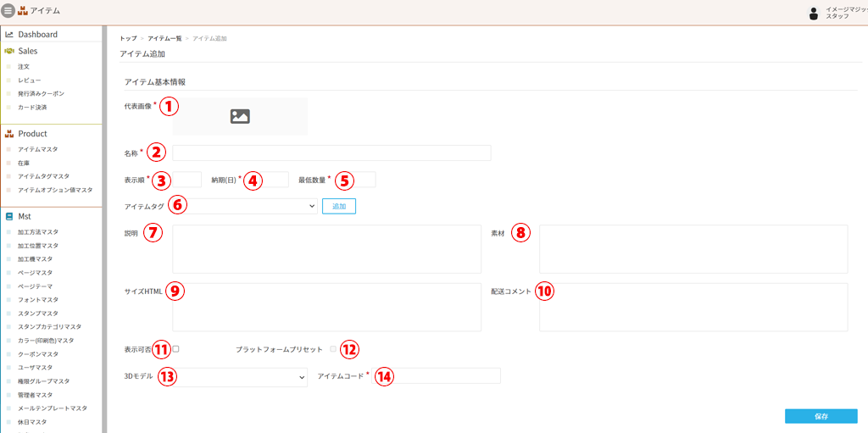Click the user profile avatar icon

(814, 13)
